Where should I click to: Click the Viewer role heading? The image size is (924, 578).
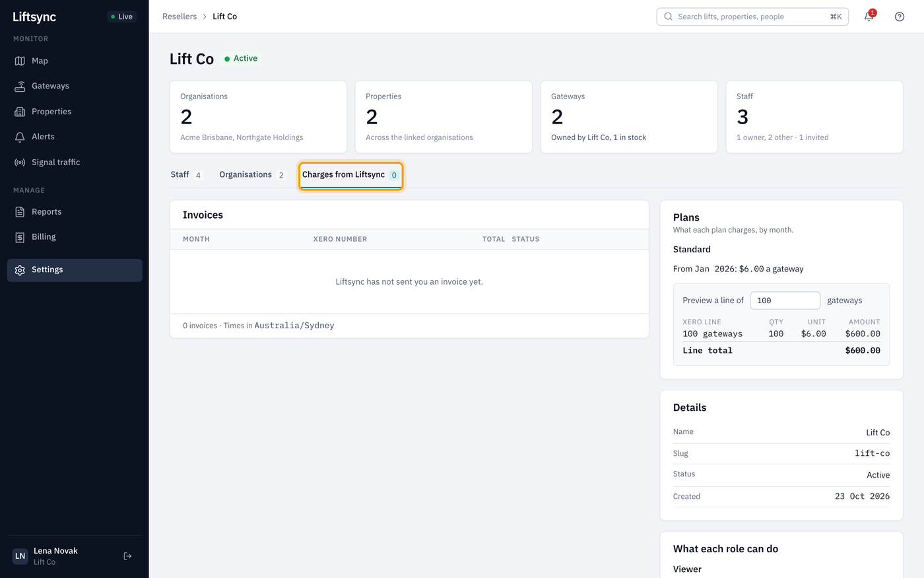pos(687,569)
